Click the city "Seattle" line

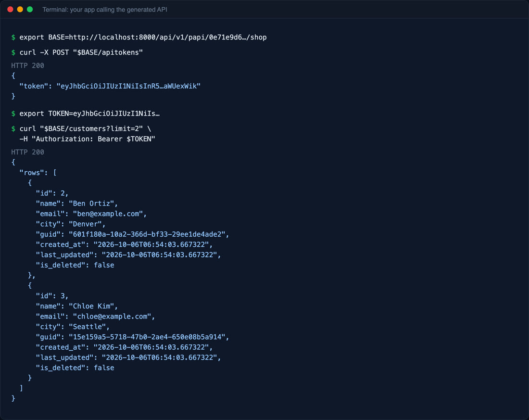(73, 327)
